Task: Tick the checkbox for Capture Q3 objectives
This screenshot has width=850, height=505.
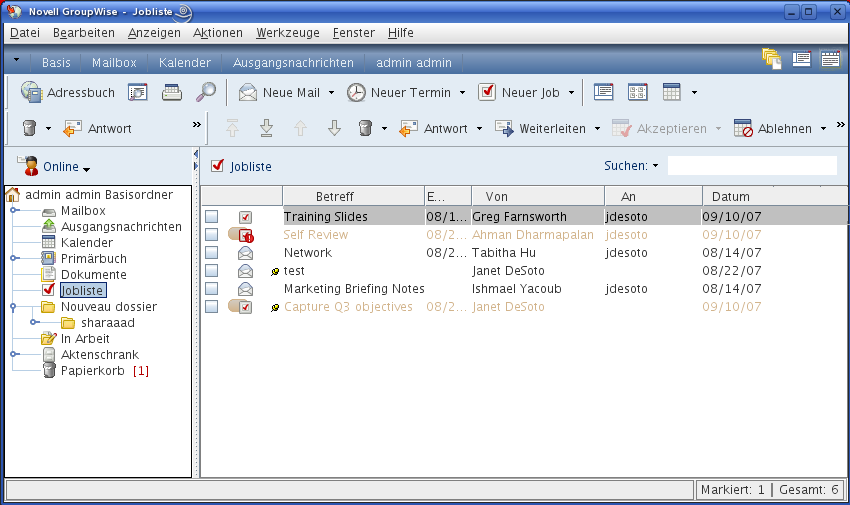Action: [x=212, y=307]
